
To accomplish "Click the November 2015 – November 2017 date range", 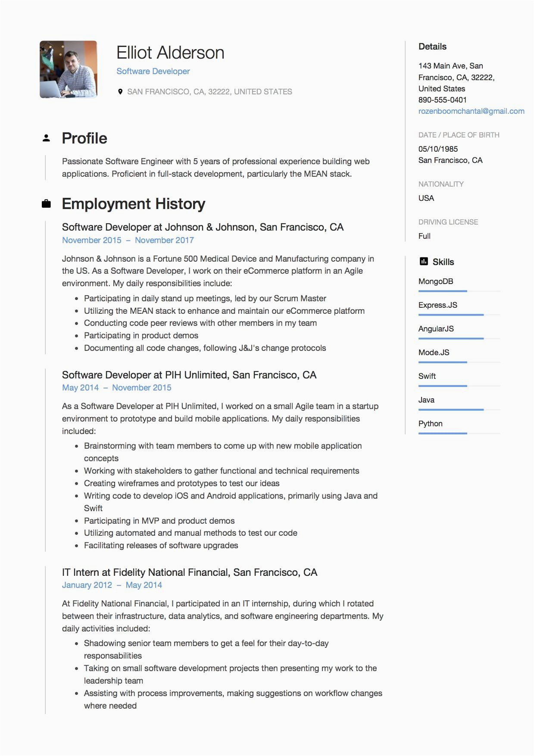I will click(x=128, y=241).
